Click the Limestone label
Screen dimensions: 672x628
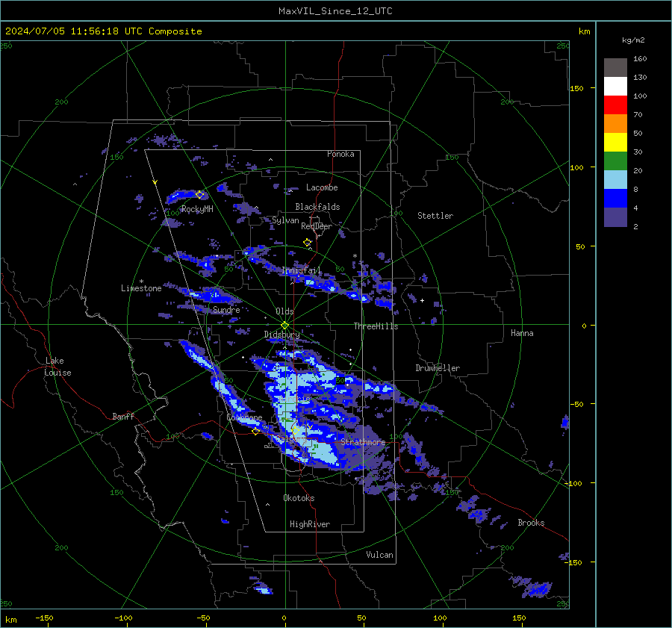(x=141, y=288)
